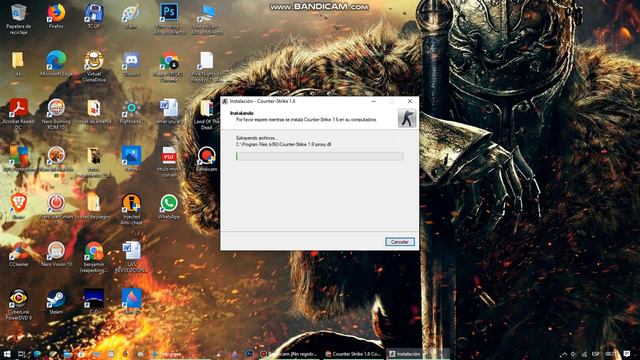The image size is (640, 360).
Task: Click the Counter-Strike soldier logo in installer
Action: pos(407,118)
